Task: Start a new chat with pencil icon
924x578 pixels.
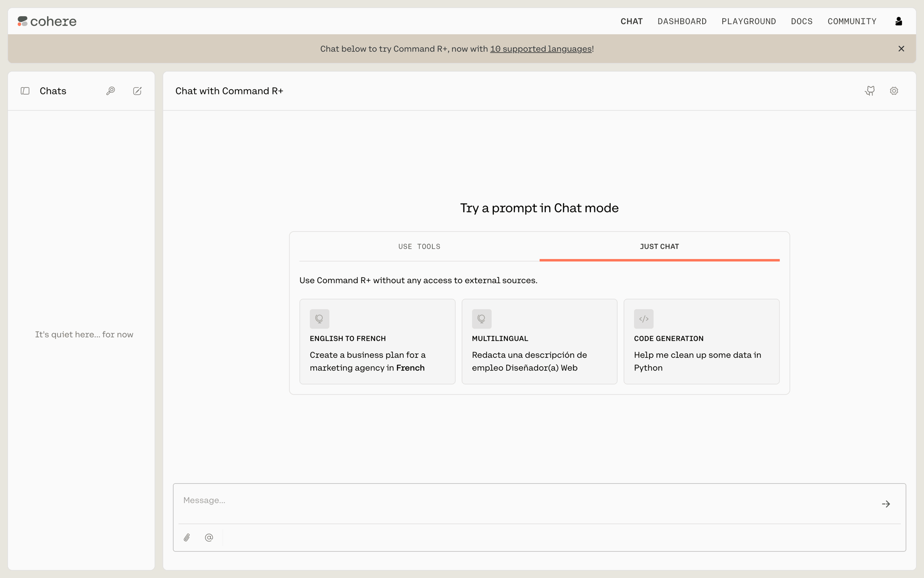Action: [x=137, y=91]
